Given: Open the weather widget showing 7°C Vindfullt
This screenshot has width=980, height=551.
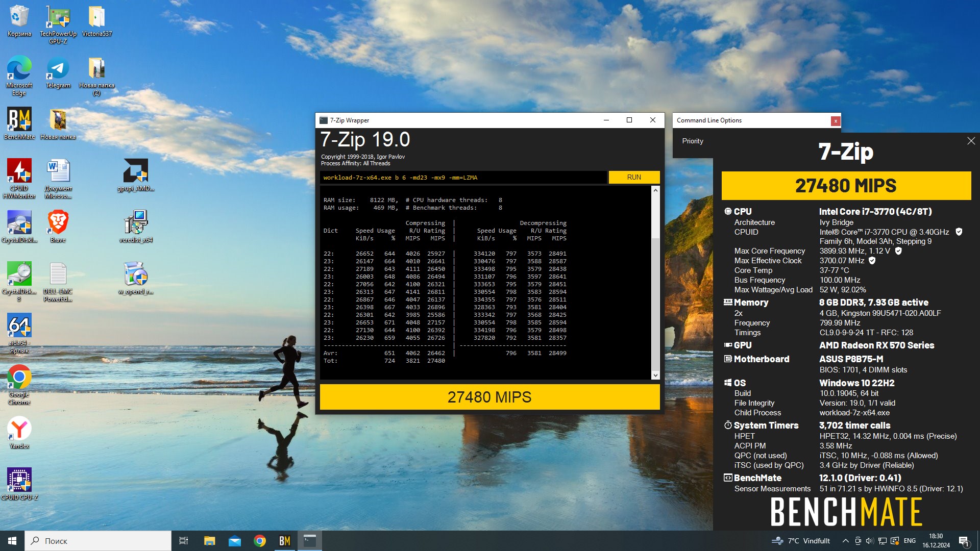Looking at the screenshot, I should pyautogui.click(x=801, y=541).
